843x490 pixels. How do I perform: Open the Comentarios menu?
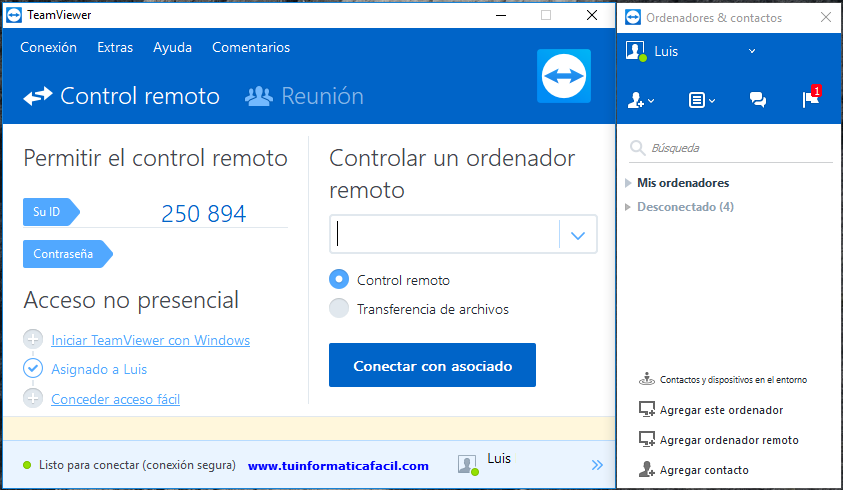click(x=251, y=47)
